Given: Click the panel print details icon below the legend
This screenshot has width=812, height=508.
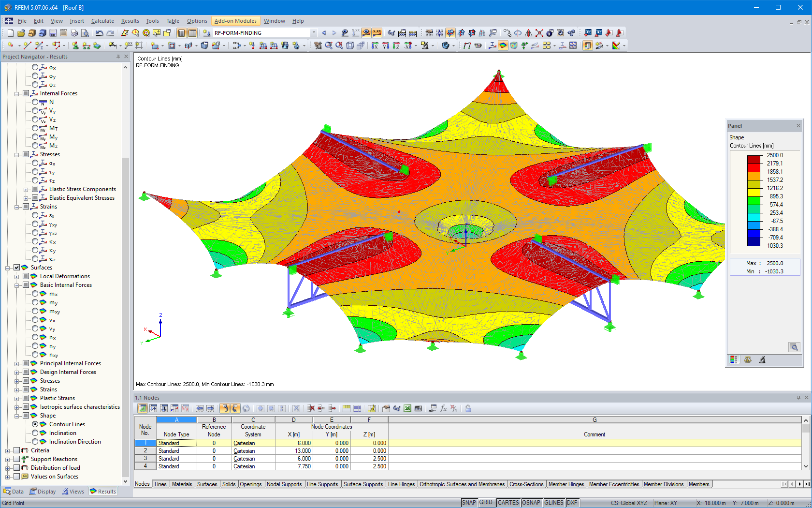Looking at the screenshot, I should click(x=794, y=347).
